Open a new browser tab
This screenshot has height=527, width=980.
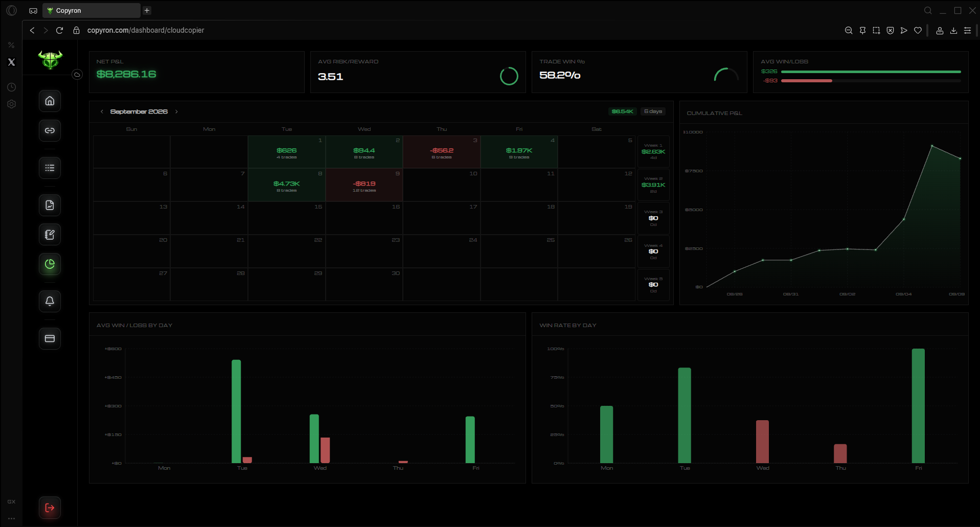(x=147, y=10)
